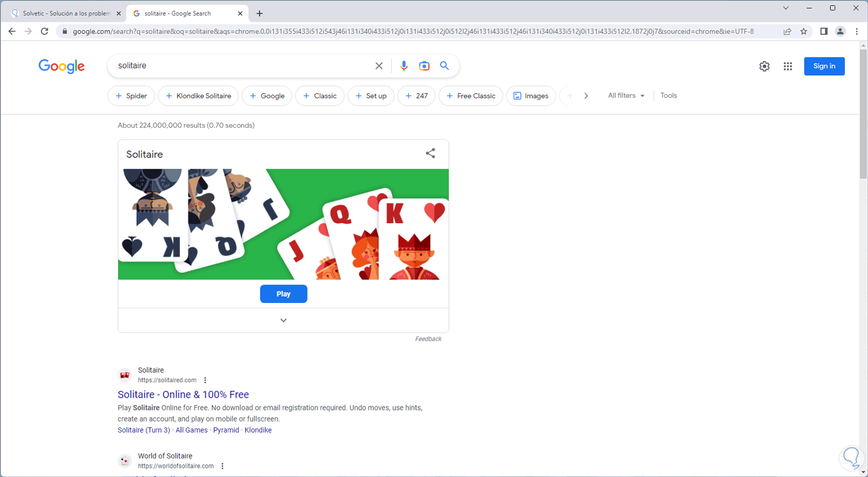Click the Solitaire card artwork image
Image resolution: width=868 pixels, height=477 pixels.
[284, 224]
